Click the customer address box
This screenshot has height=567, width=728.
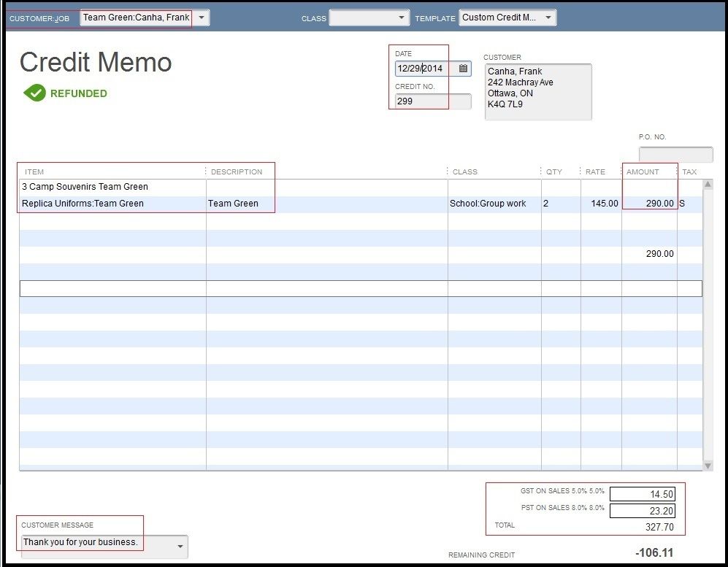[537, 91]
